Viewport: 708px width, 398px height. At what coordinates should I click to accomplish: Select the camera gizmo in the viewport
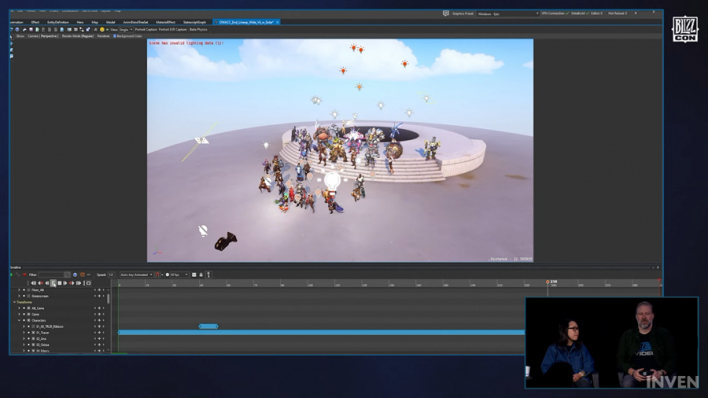(226, 242)
